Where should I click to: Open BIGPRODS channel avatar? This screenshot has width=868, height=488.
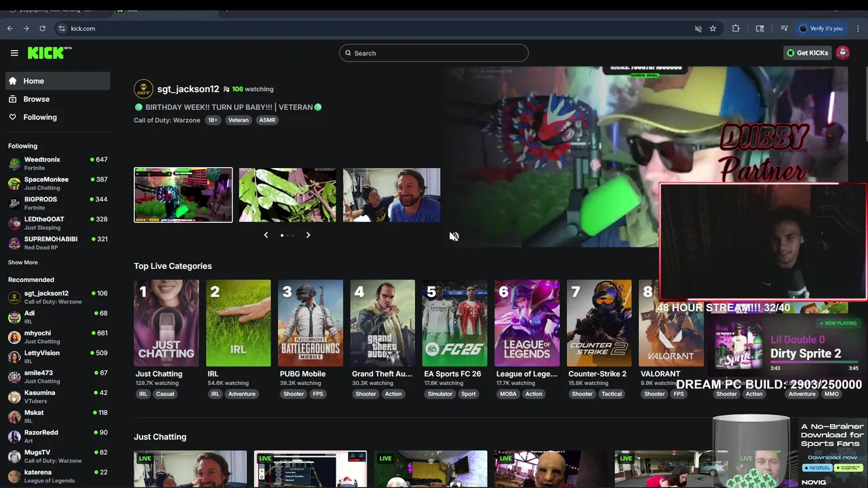tap(14, 203)
